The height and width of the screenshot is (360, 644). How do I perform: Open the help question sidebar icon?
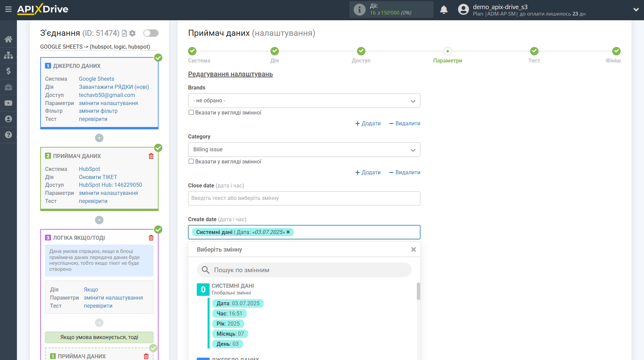click(8, 135)
